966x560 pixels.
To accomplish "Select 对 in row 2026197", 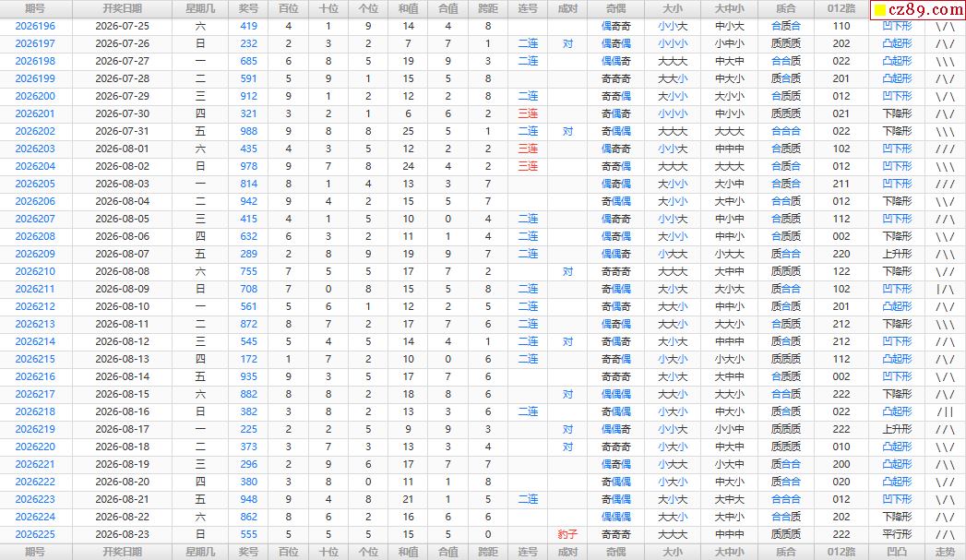I will coord(567,43).
